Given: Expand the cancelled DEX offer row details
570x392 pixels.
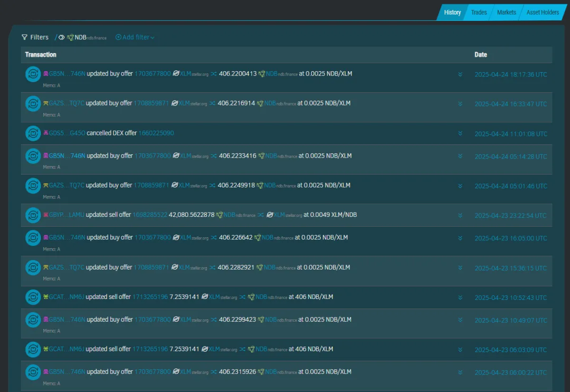Looking at the screenshot, I should (460, 134).
